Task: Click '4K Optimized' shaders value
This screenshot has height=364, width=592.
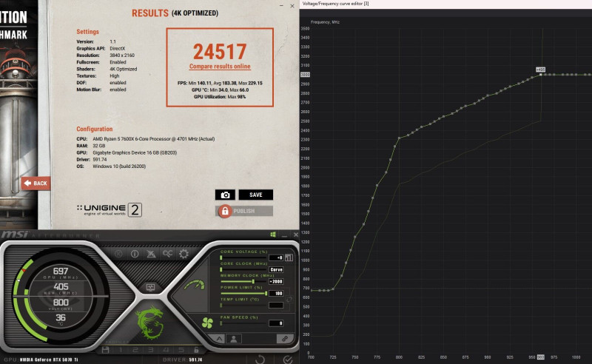Action: (x=124, y=69)
